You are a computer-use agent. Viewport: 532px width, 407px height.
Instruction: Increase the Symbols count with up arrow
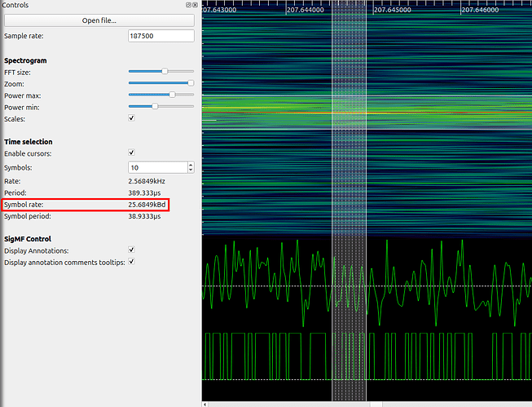coord(191,165)
